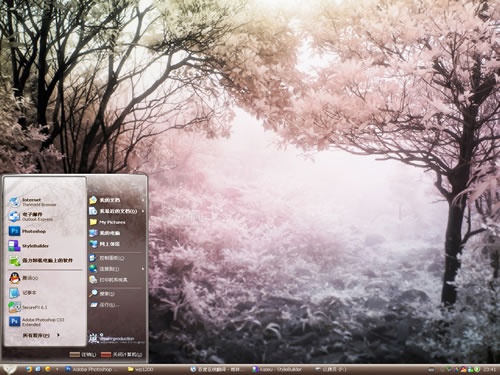Expand All Programs (所有程序) arrow
Screen dimensions: 500x375
(x=58, y=335)
